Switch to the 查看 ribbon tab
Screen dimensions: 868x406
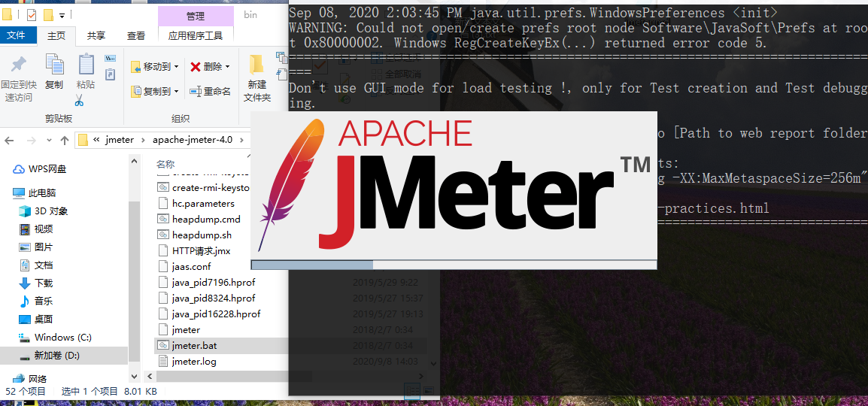point(136,35)
